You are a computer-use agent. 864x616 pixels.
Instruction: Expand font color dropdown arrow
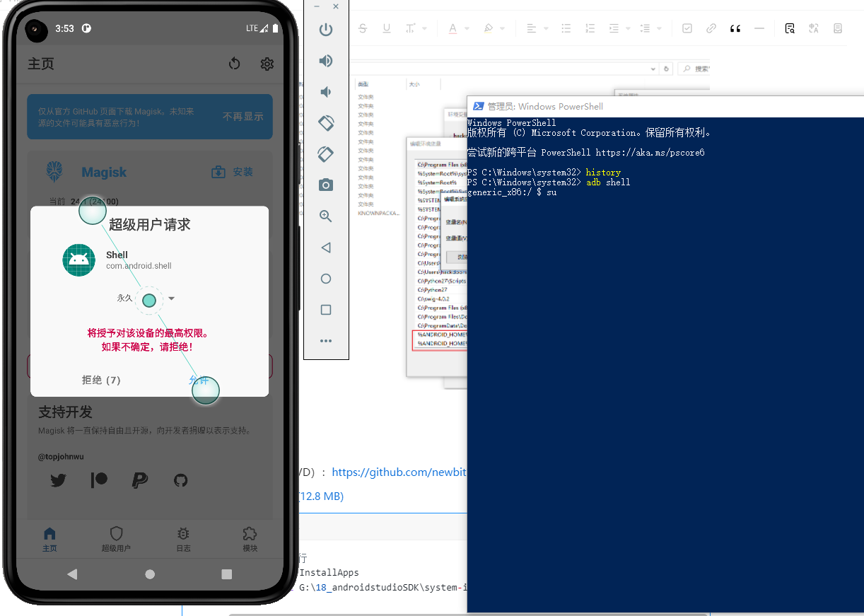tap(467, 29)
